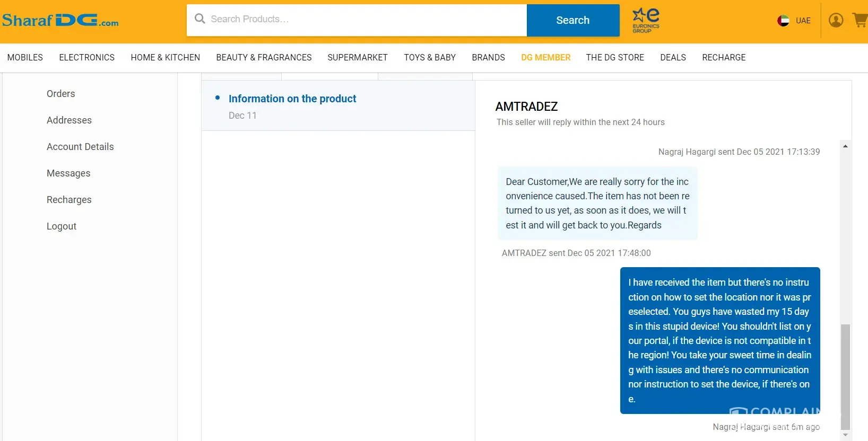Click the magnifier icon in search box

click(x=200, y=19)
